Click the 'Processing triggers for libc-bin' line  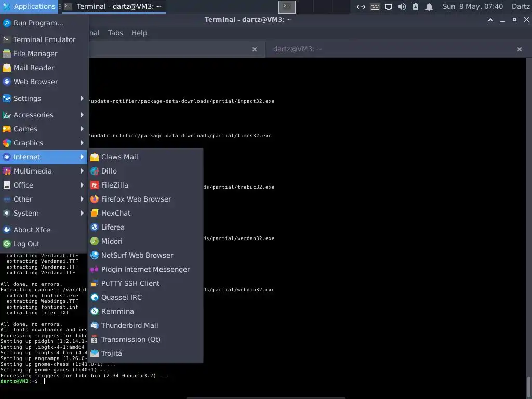(x=85, y=376)
